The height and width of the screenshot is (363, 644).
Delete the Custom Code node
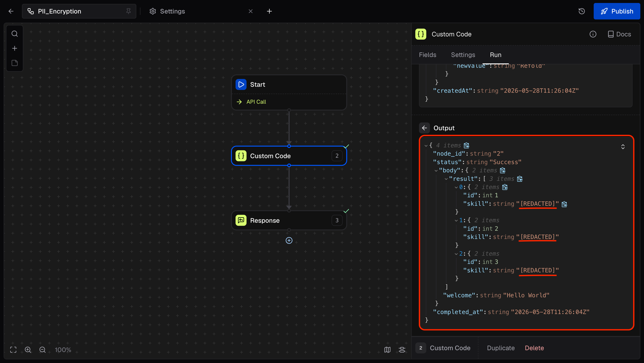pos(534,348)
